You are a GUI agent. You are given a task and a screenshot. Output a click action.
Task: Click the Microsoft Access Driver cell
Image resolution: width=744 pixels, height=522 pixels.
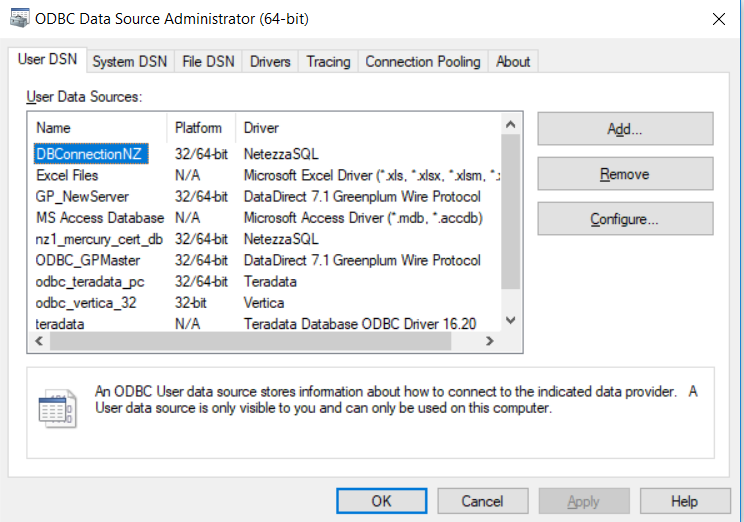tap(363, 218)
